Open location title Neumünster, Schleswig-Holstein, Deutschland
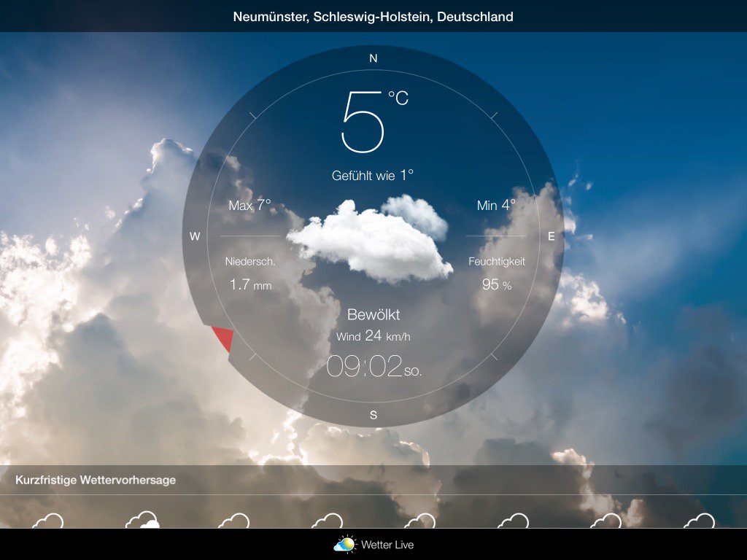Image resolution: width=747 pixels, height=560 pixels. (x=373, y=17)
